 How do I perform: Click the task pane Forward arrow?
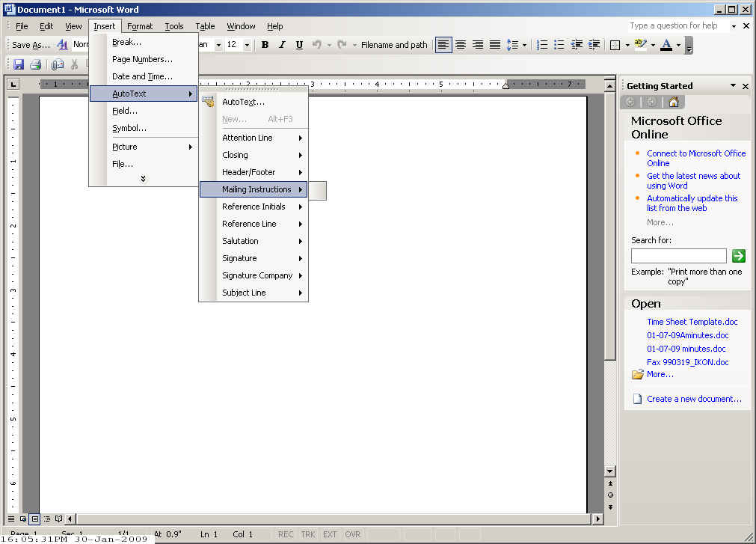tap(651, 102)
